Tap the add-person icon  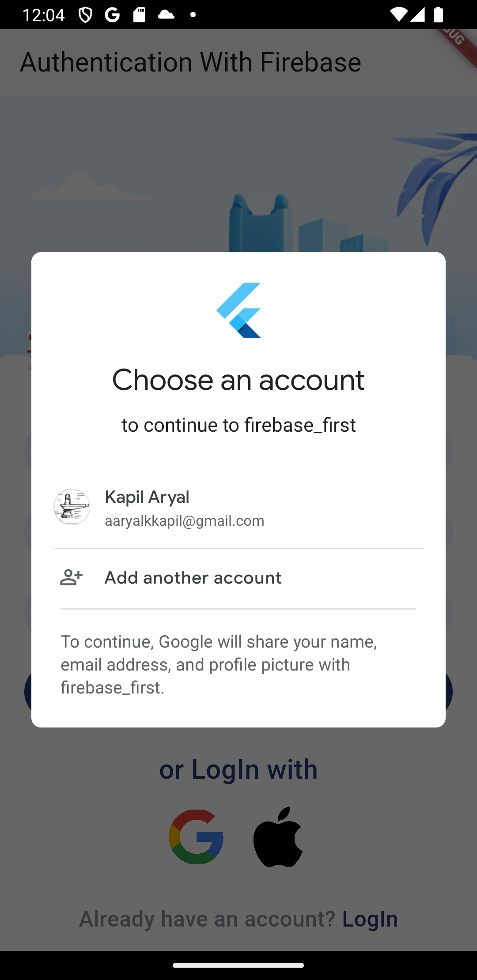(x=71, y=577)
